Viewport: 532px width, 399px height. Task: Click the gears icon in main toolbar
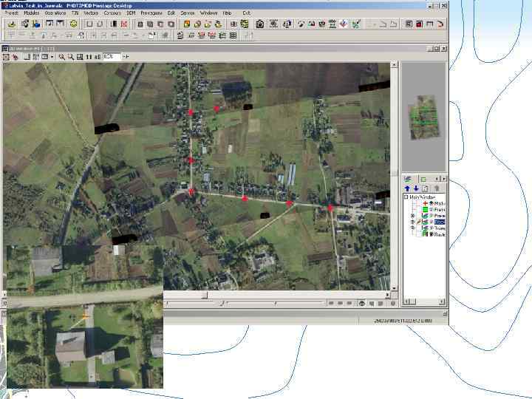tap(25, 24)
